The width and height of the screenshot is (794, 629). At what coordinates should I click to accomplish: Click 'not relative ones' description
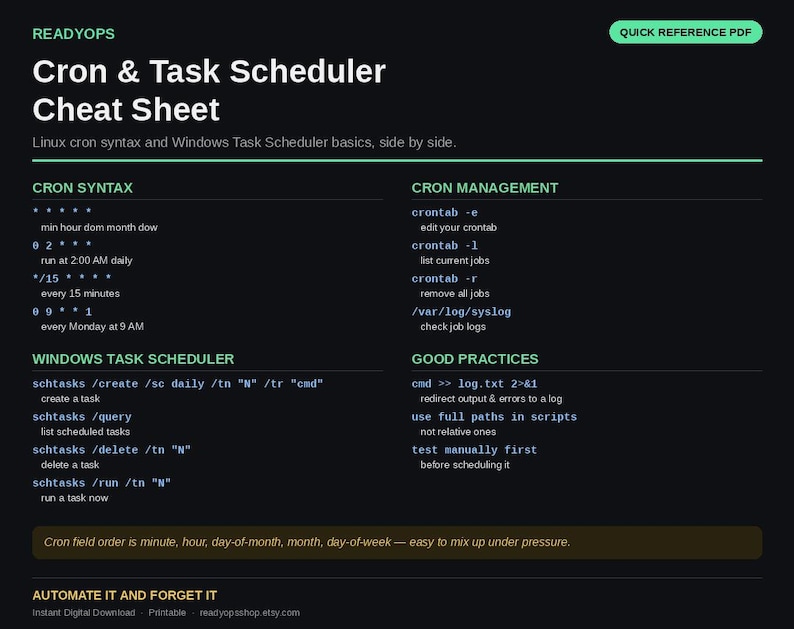pos(458,431)
